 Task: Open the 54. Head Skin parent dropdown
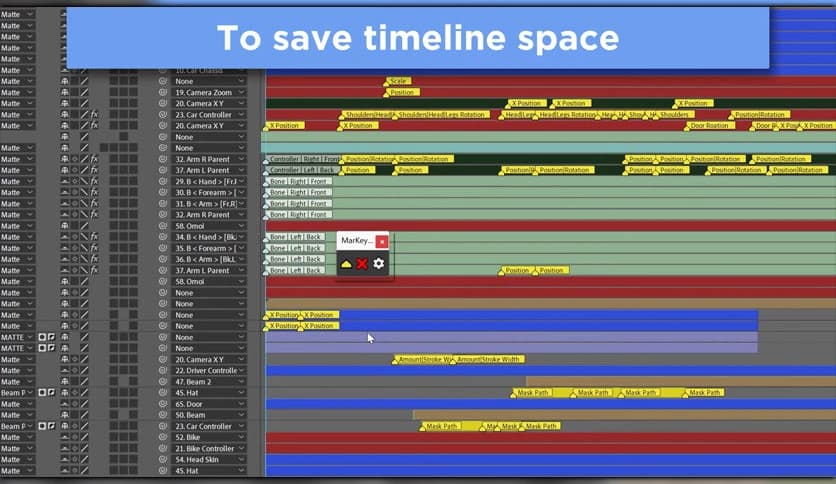pos(210,459)
